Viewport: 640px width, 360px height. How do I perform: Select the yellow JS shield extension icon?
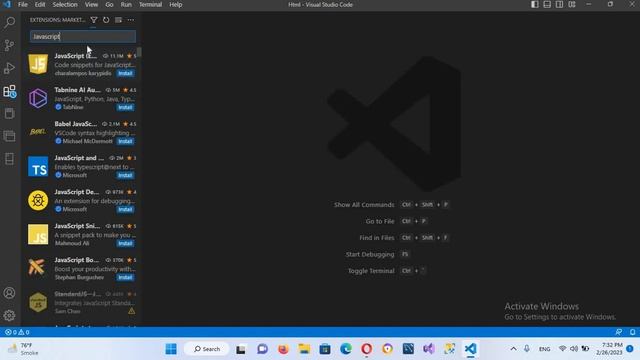click(38, 64)
